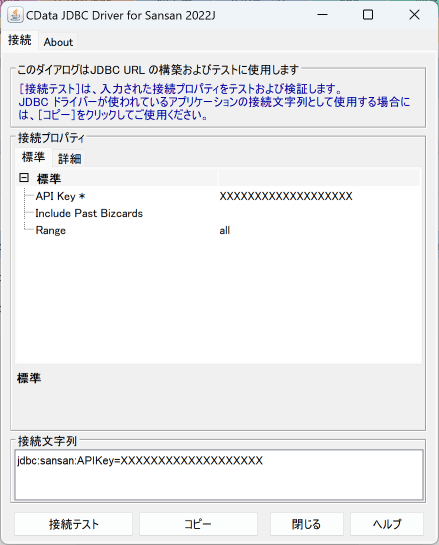Click inside the 接続文字列 text box
This screenshot has width=439, height=545.
(x=219, y=475)
